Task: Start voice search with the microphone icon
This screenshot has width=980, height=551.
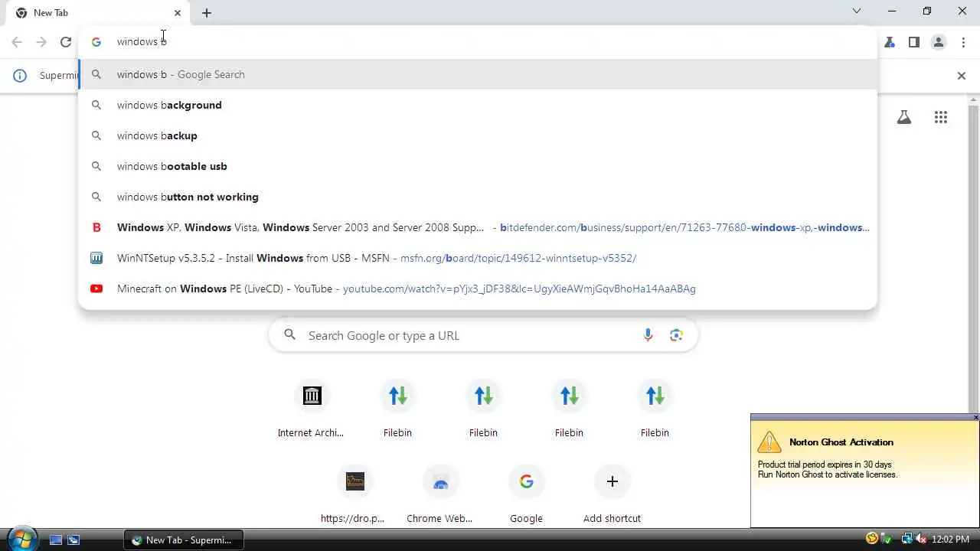Action: click(x=648, y=335)
